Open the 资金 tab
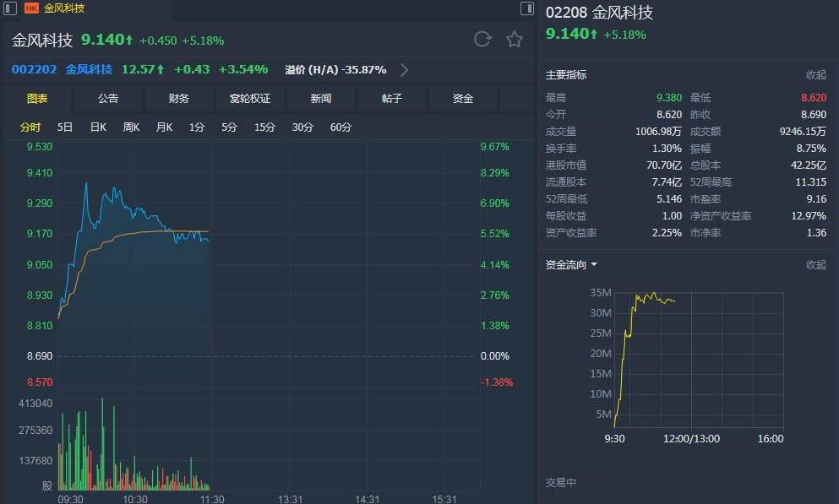Image resolution: width=839 pixels, height=504 pixels. (463, 98)
